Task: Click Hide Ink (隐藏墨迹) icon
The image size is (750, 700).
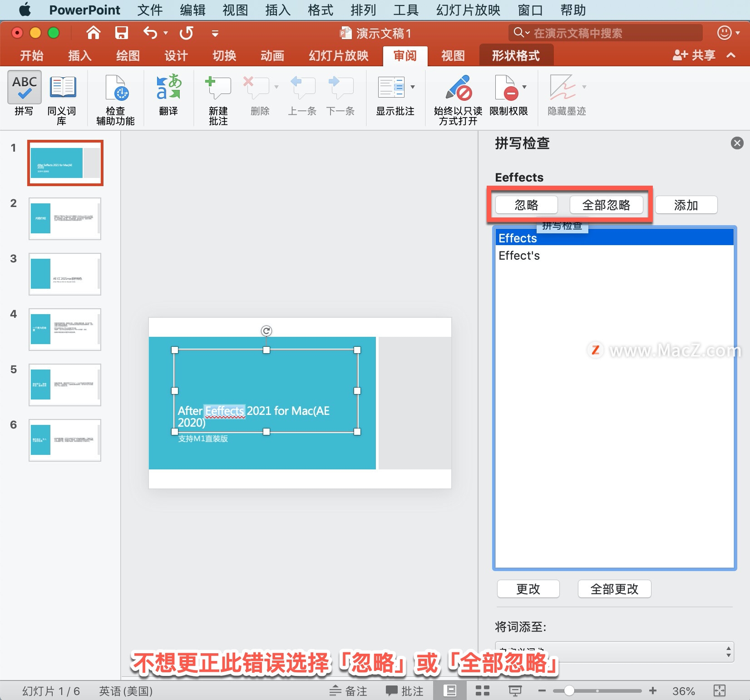Action: tap(562, 87)
